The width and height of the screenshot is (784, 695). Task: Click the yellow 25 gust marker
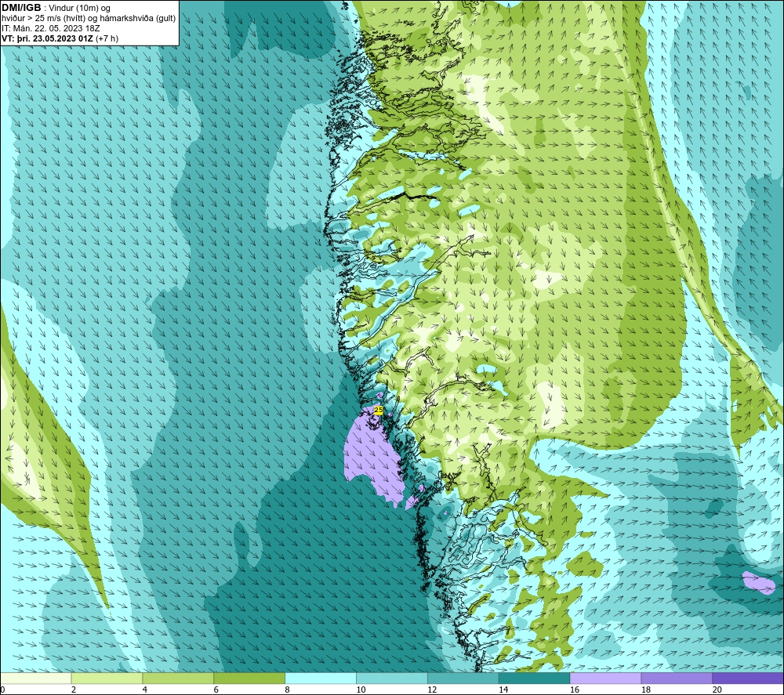point(379,410)
